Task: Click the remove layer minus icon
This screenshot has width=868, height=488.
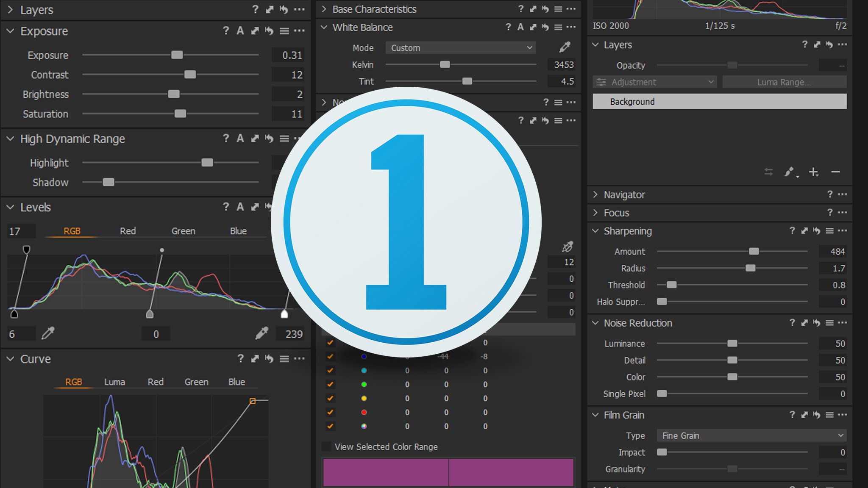Action: [x=835, y=172]
